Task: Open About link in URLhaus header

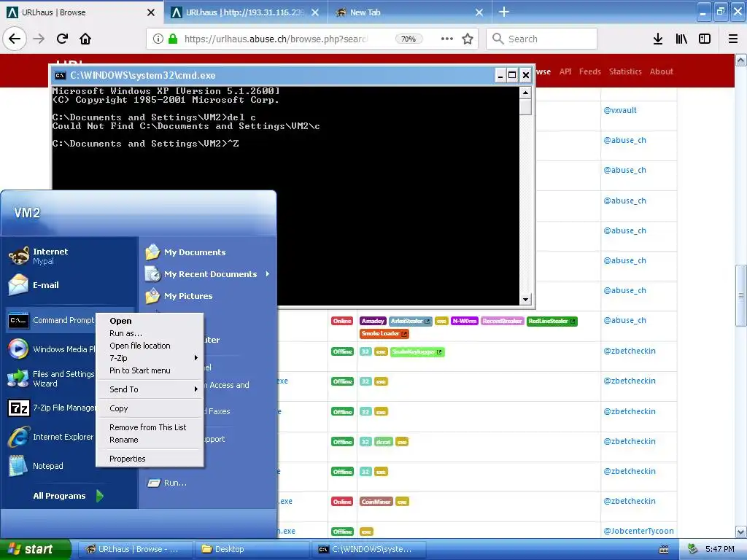Action: click(x=661, y=71)
